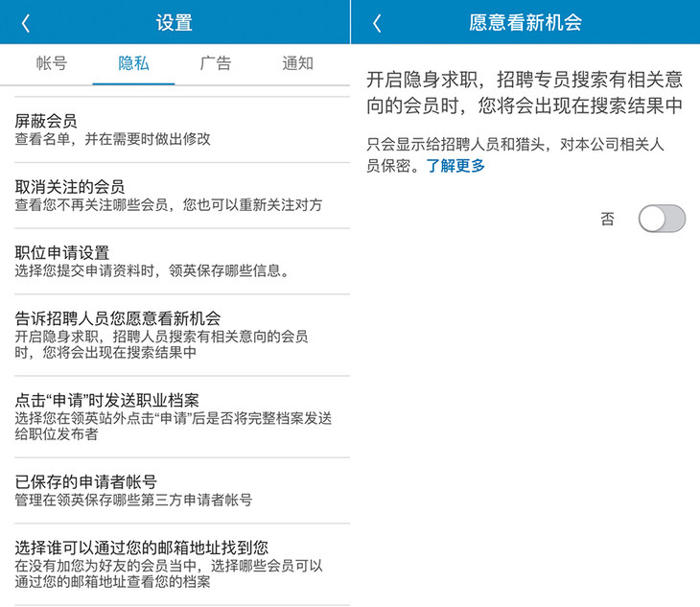Click the 愿意看新机会 page title

pos(525,22)
